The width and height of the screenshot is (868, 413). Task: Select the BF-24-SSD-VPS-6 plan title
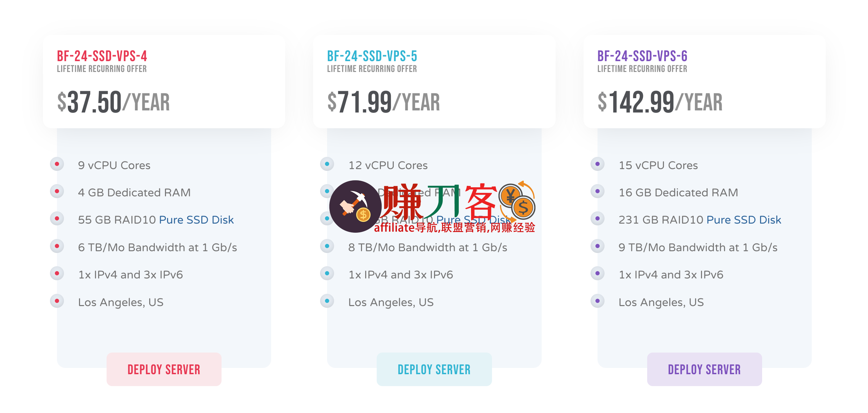[x=642, y=56]
